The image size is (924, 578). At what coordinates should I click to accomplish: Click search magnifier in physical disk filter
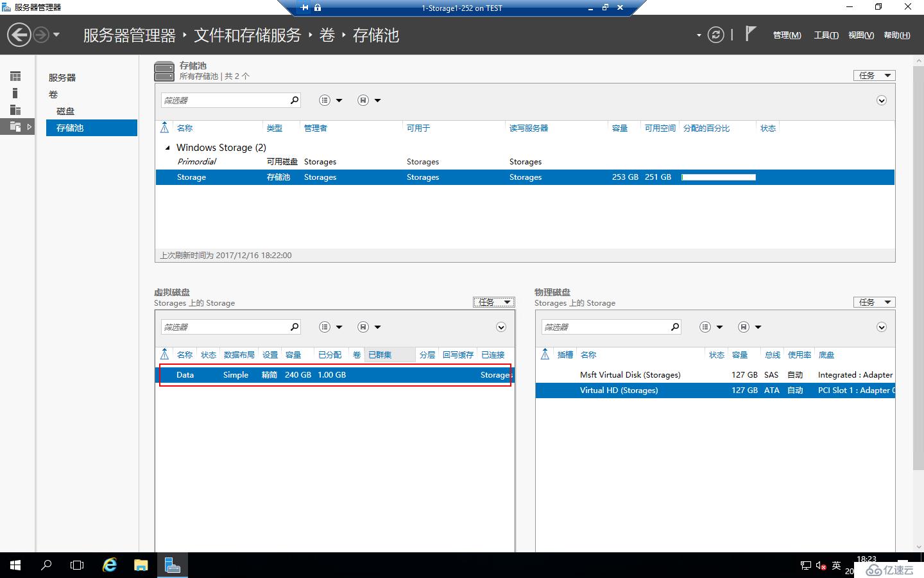tap(674, 327)
